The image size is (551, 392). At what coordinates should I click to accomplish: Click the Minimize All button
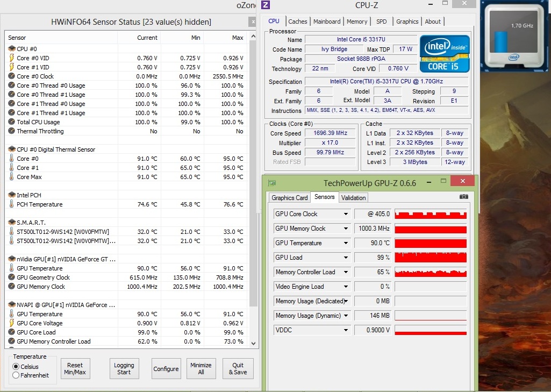[201, 368]
